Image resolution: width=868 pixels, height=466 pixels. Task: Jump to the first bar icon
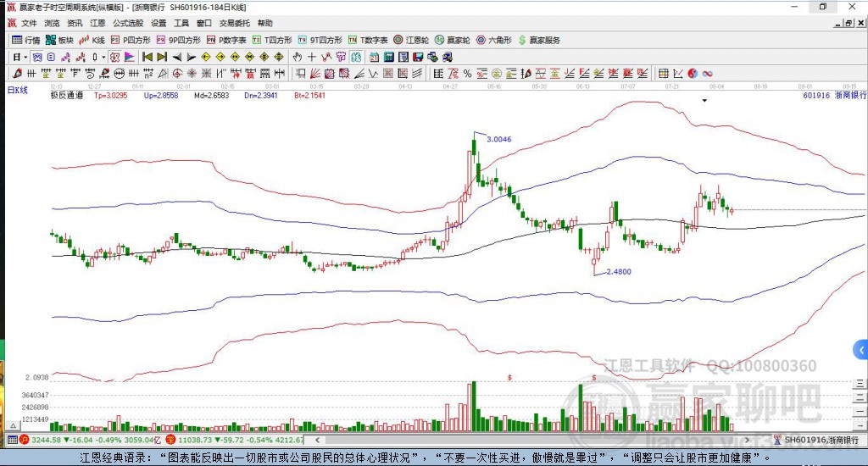tap(147, 57)
